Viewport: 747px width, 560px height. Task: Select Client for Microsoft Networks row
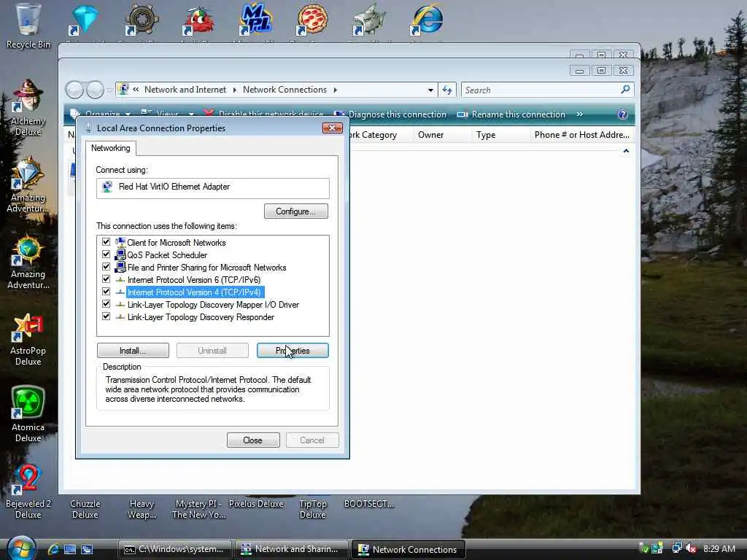(176, 242)
